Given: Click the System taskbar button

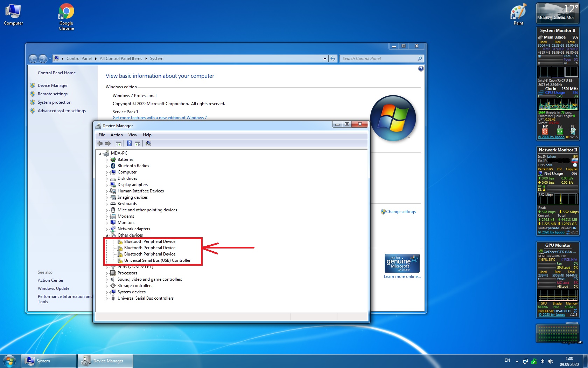Looking at the screenshot, I should [x=49, y=361].
